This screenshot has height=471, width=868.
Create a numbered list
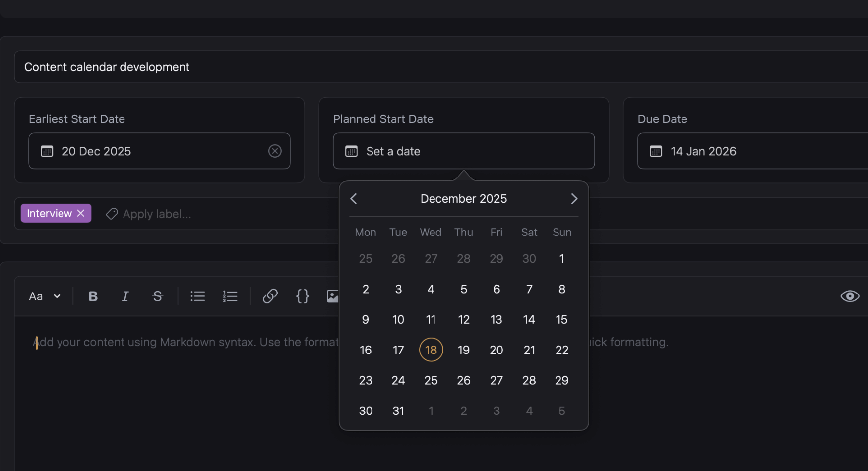[x=230, y=296]
